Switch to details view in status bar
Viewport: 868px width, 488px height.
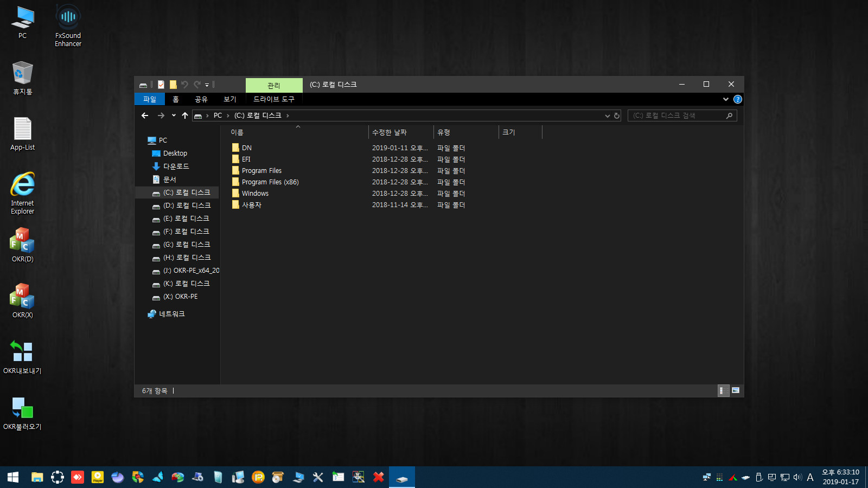[723, 390]
